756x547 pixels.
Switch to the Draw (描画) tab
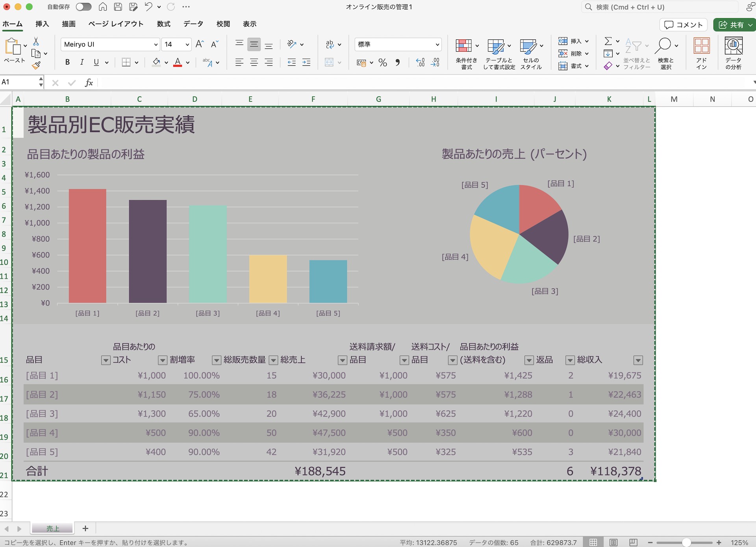click(69, 24)
